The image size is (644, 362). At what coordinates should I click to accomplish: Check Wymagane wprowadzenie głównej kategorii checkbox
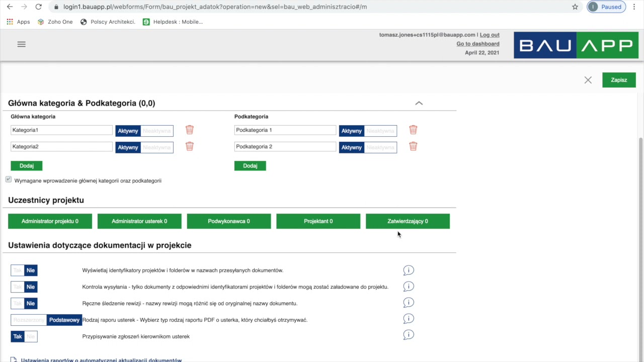pyautogui.click(x=9, y=179)
